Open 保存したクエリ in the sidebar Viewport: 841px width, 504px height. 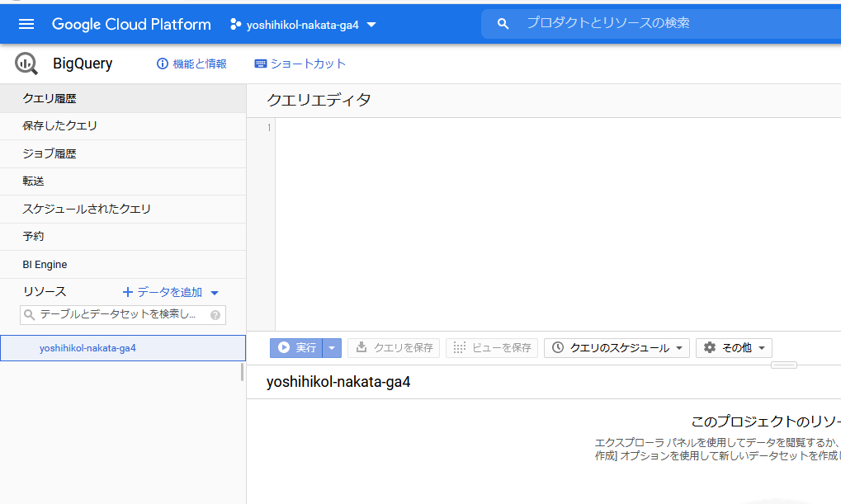pyautogui.click(x=123, y=126)
